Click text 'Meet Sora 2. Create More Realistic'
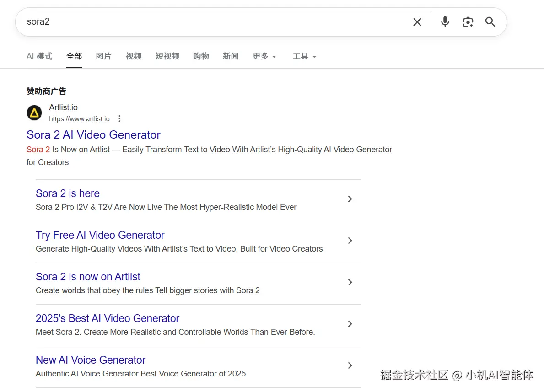 tap(98, 332)
